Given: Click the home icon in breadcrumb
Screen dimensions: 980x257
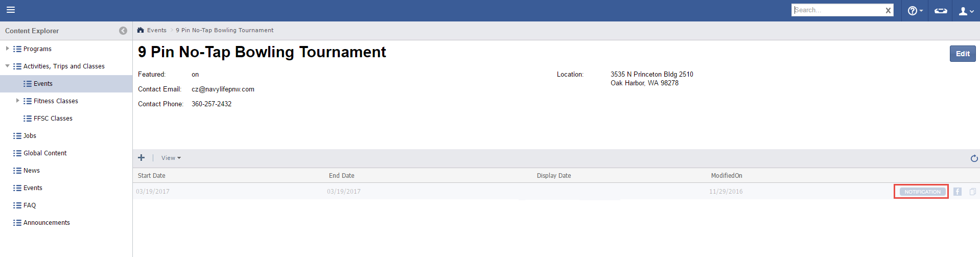Looking at the screenshot, I should click(141, 30).
